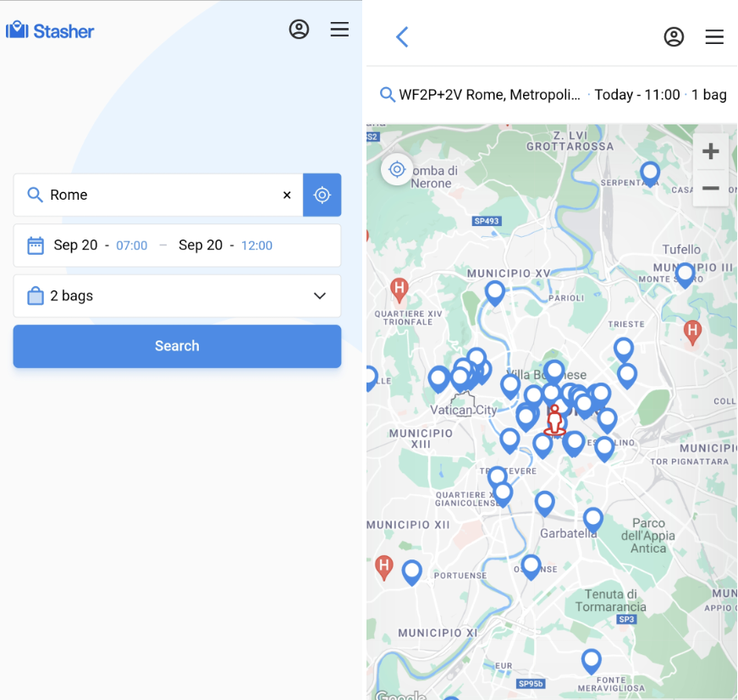This screenshot has width=738, height=700.
Task: Click the bag icon in the bags field
Action: click(36, 295)
